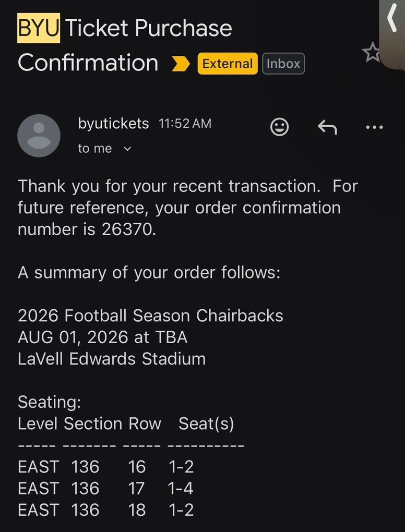This screenshot has height=532, width=405.
Task: Tap the side panel handle chevron
Action: coord(392,20)
